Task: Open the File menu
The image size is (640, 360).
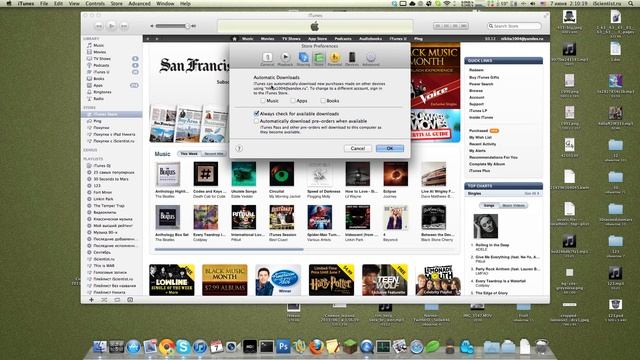Action: pyautogui.click(x=44, y=3)
